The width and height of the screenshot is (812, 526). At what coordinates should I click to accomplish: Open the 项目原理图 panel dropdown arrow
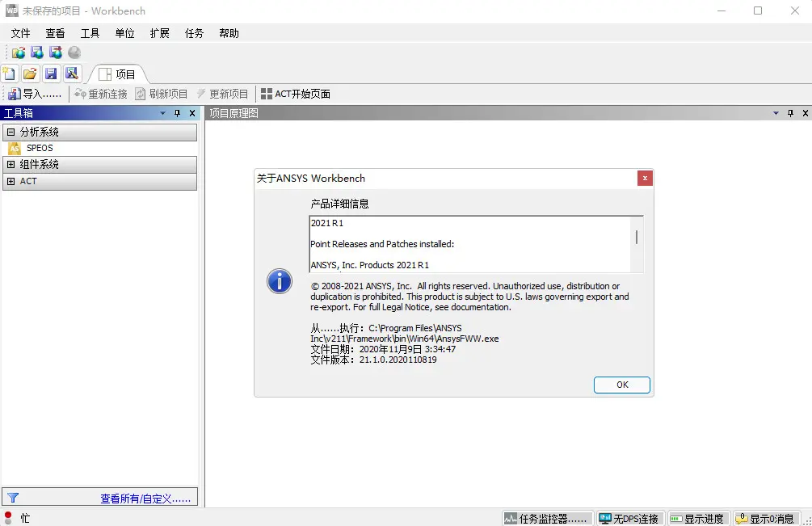tap(776, 113)
